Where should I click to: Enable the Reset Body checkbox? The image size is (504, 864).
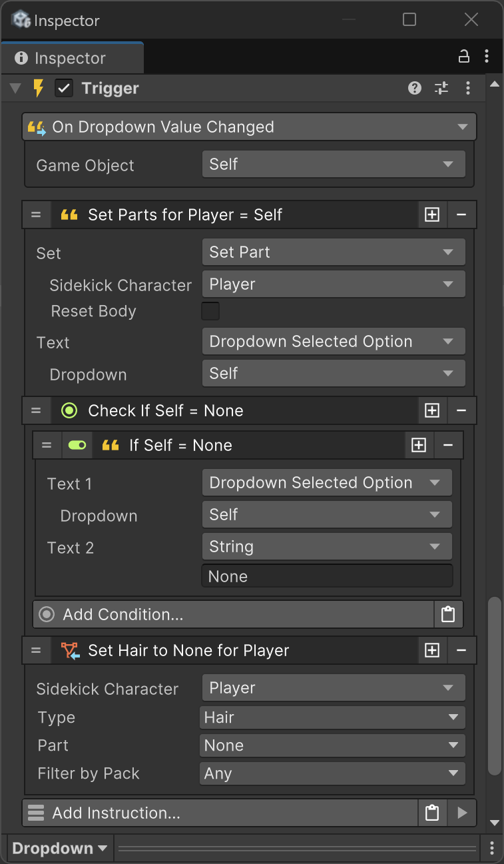[210, 311]
